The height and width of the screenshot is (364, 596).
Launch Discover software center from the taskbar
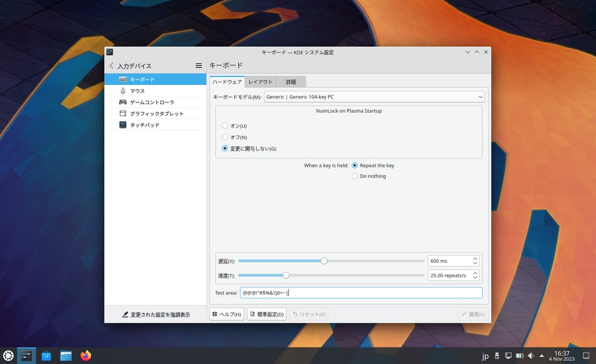click(47, 356)
